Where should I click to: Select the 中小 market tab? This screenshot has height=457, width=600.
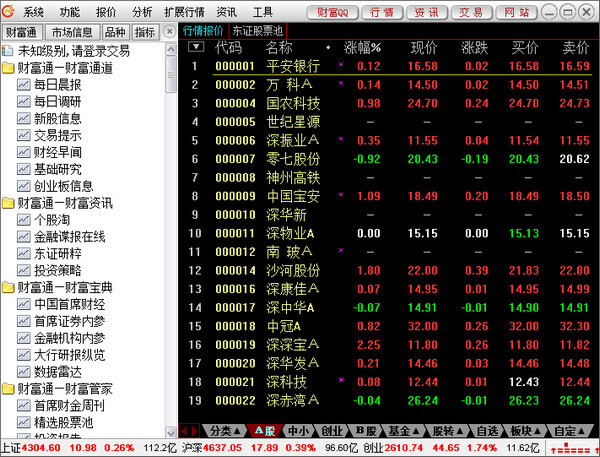pyautogui.click(x=298, y=431)
